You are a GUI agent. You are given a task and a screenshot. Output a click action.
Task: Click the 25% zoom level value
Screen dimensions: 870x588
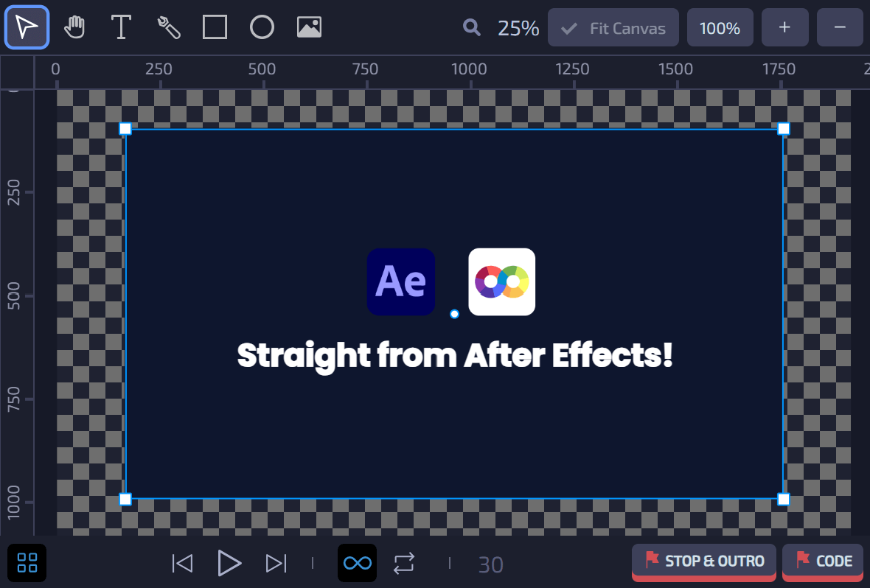pos(518,28)
